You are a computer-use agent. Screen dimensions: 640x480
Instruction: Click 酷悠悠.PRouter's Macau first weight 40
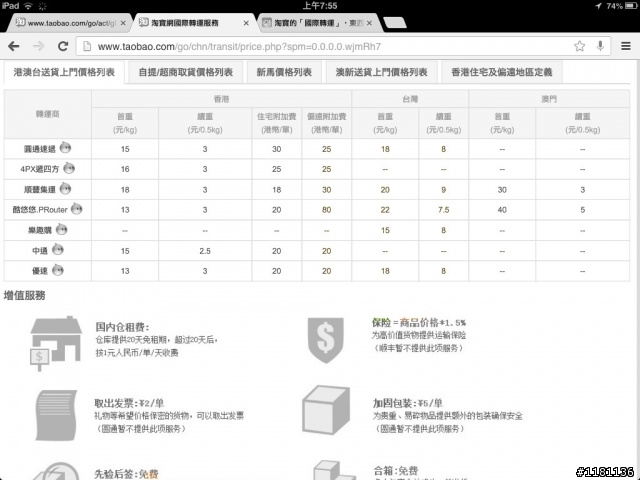[502, 210]
